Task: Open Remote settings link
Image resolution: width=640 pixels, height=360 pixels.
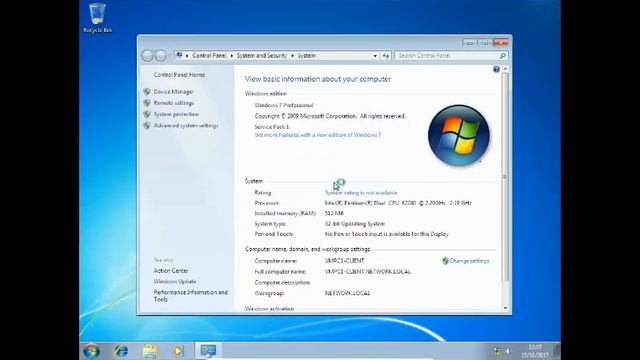Action: click(174, 103)
